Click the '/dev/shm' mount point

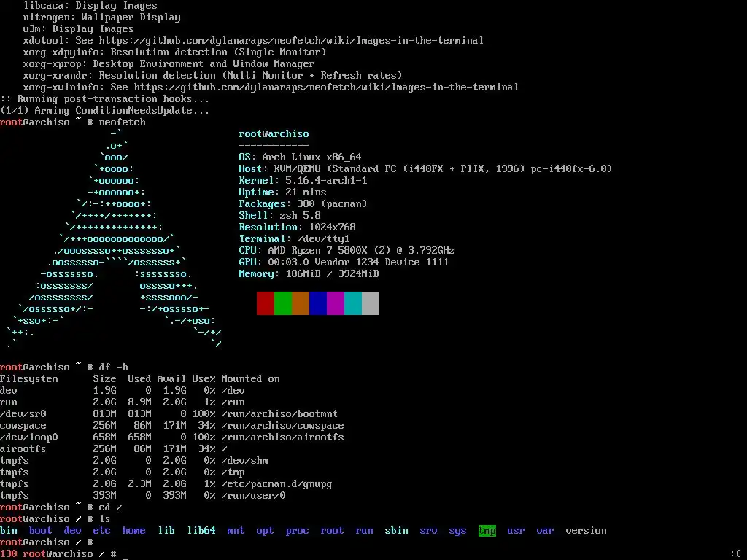pos(245,461)
